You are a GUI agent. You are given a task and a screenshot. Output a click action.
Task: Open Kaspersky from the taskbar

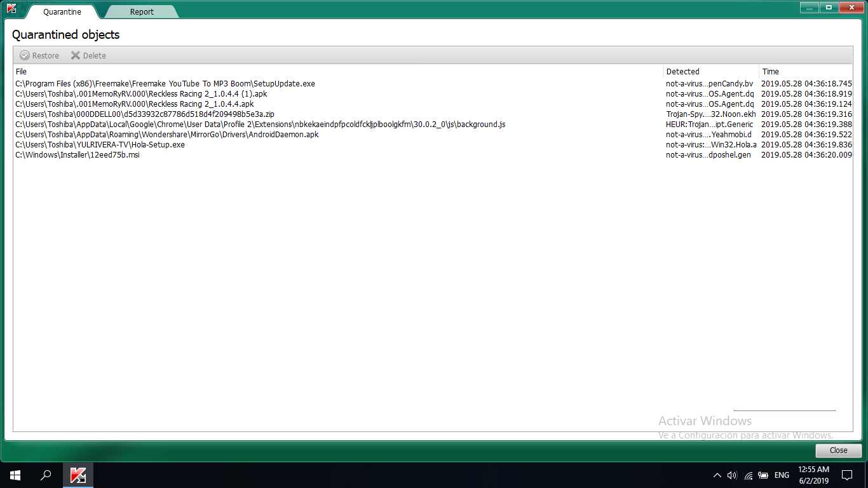(78, 475)
